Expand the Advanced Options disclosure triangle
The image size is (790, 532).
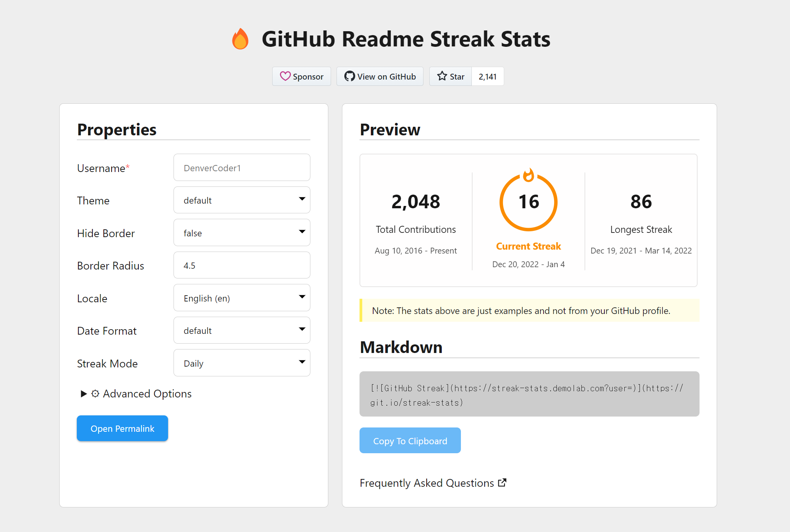point(83,394)
